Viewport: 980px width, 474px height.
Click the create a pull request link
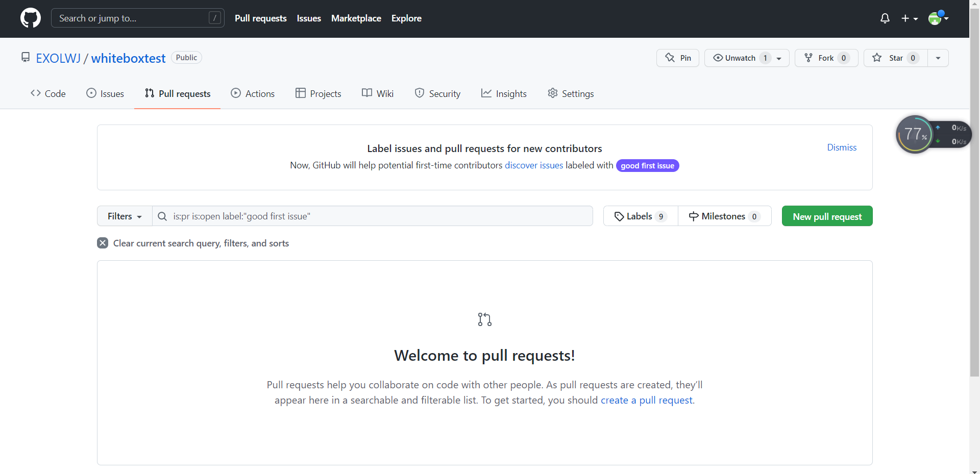coord(647,400)
